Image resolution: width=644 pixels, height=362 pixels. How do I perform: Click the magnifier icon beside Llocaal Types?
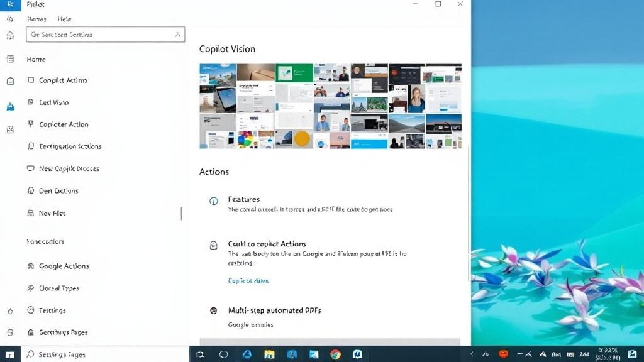[30, 288]
